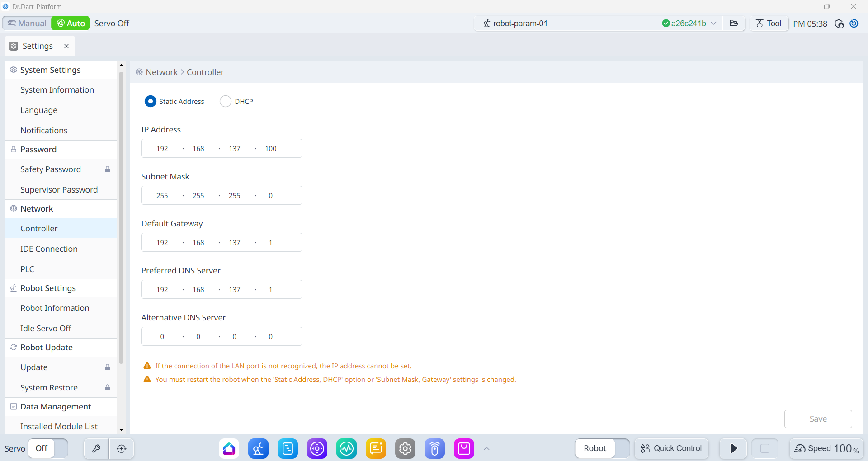This screenshot has width=868, height=461.
Task: Adjust the Speed 100% control
Action: point(827,448)
